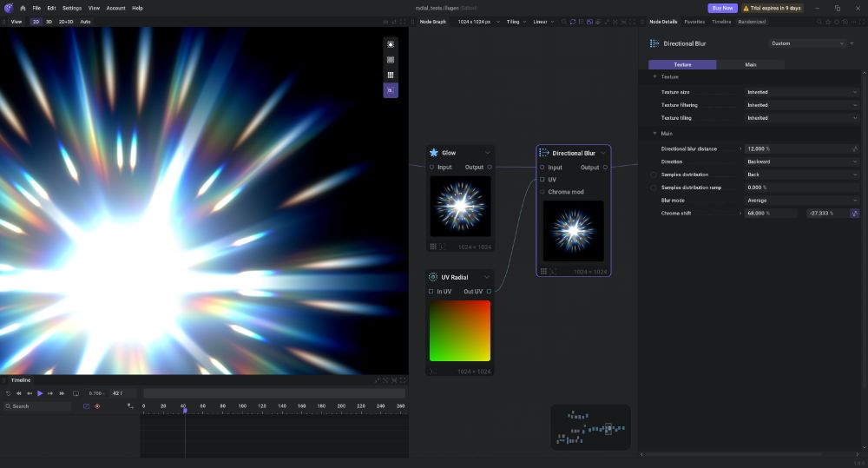This screenshot has width=868, height=468.
Task: Click the second icon in the viewport tool column
Action: pos(391,60)
